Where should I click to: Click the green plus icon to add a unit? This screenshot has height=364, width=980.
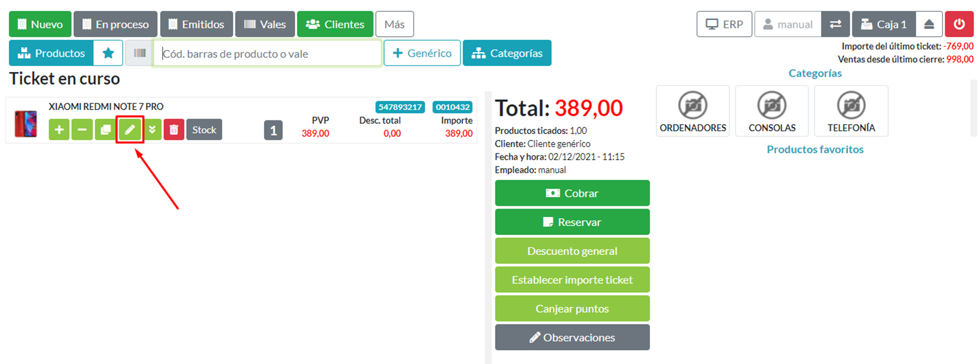point(59,130)
